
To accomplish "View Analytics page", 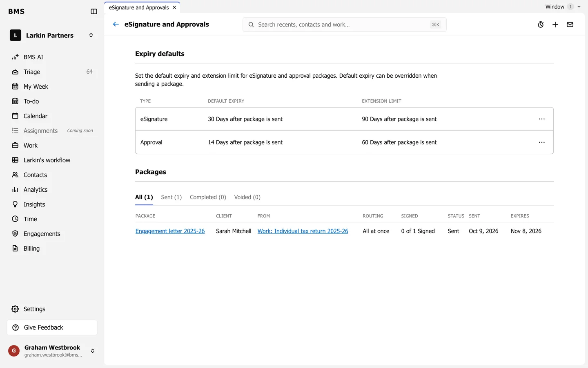I will click(x=52, y=189).
